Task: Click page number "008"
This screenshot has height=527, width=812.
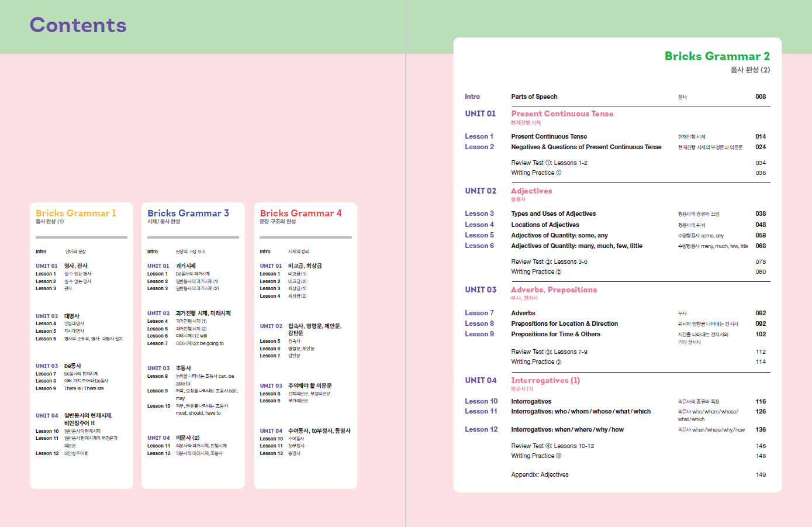Action: pos(761,97)
